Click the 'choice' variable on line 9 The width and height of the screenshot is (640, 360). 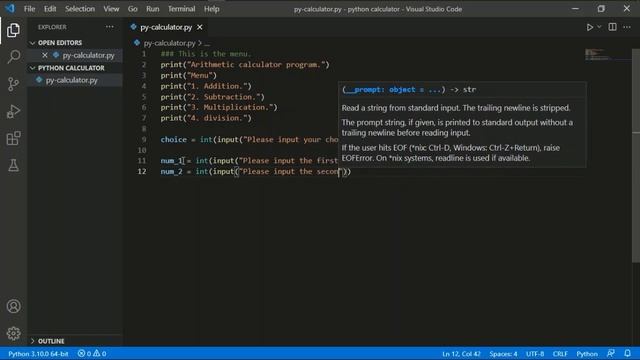pos(173,140)
